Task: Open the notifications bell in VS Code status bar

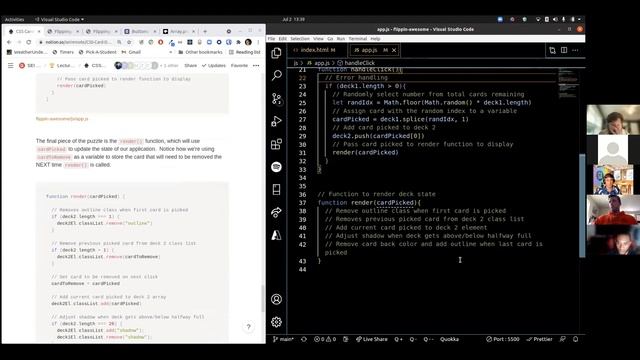Action: (576, 339)
